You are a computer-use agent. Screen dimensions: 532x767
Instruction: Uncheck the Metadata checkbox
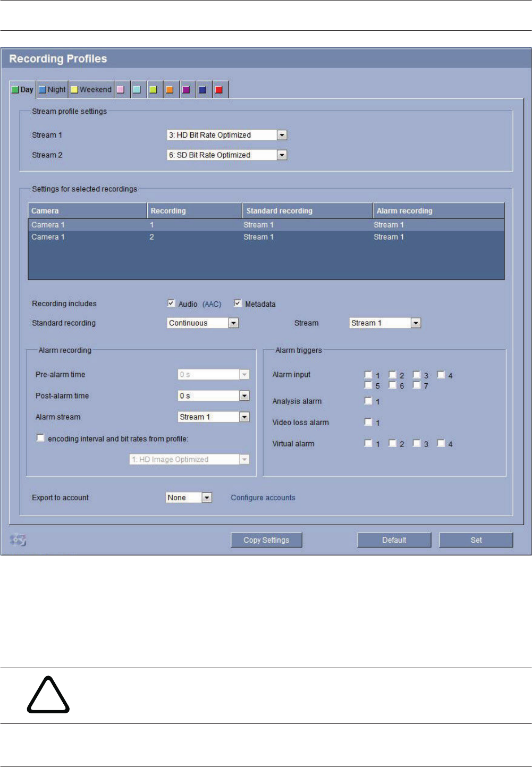[x=238, y=304]
